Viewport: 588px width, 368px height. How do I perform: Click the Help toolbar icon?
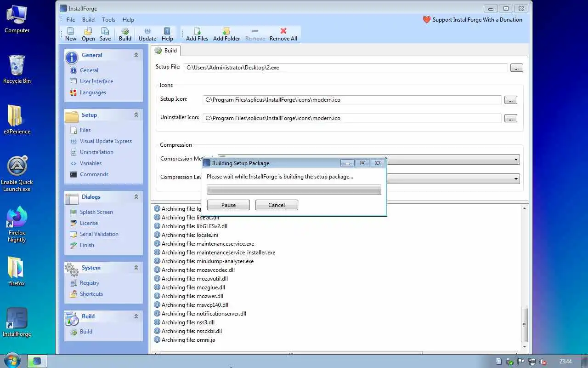click(x=167, y=34)
